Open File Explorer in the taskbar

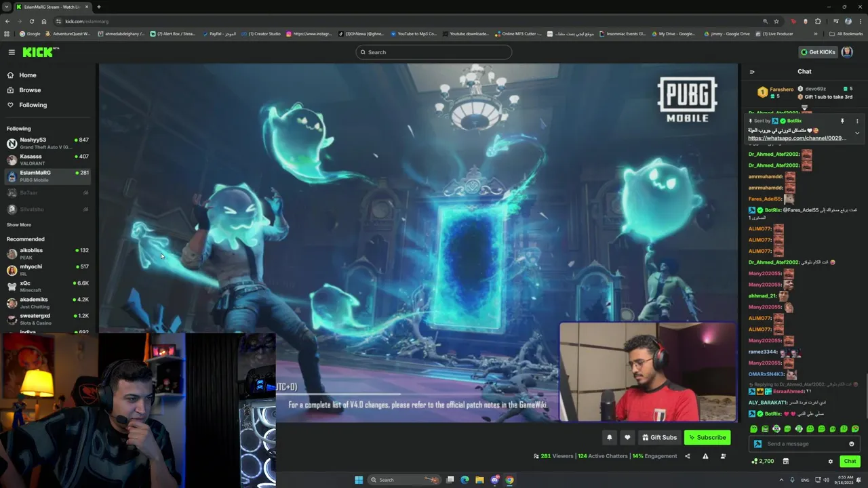[479, 480]
